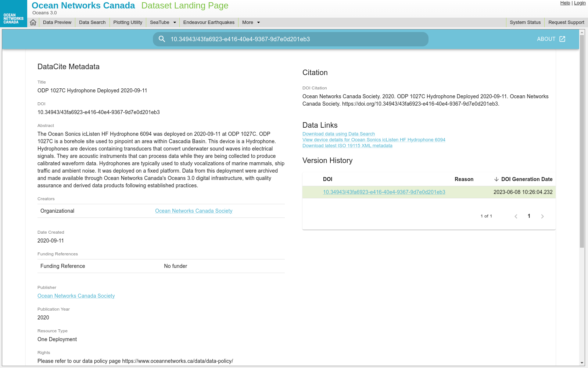This screenshot has height=368, width=588.
Task: Click the title 'ODP 1027C Hydrophone Deployed 2020-09-11'
Action: [92, 91]
